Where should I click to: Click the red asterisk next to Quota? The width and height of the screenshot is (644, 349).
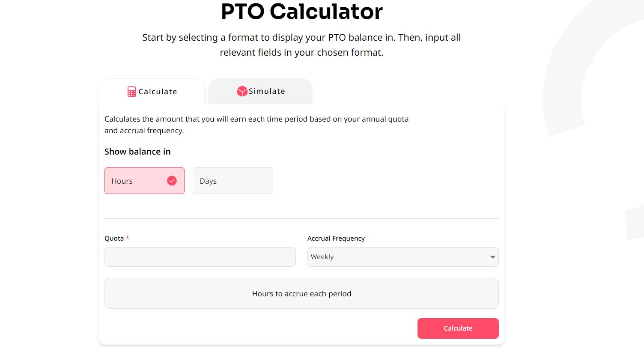(x=127, y=238)
